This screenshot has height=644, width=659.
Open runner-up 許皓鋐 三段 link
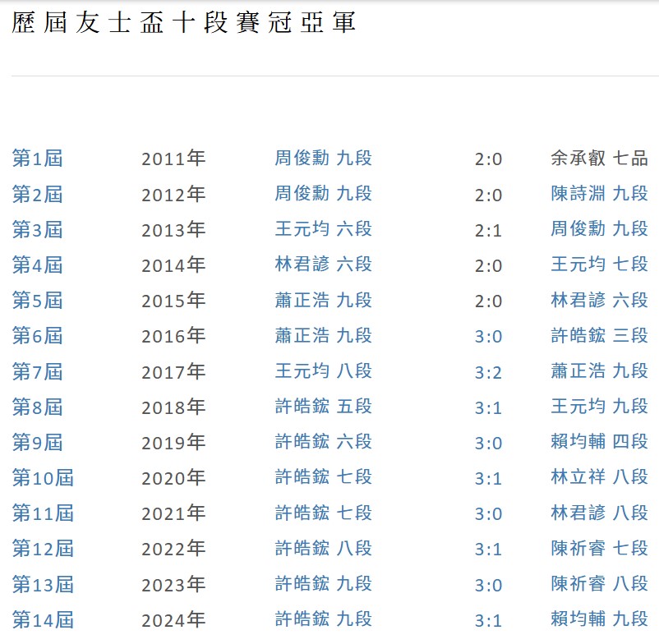[x=599, y=336]
